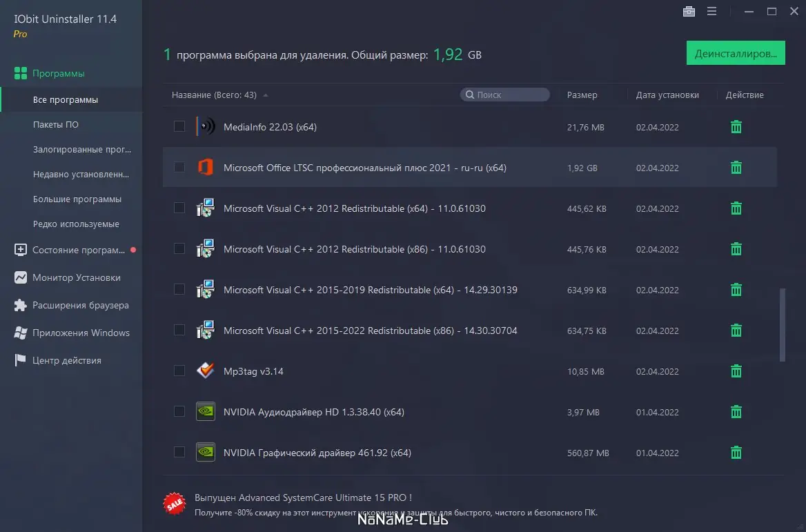Click the trash icon for MediaInfo 22.03
This screenshot has width=806, height=532.
point(736,127)
